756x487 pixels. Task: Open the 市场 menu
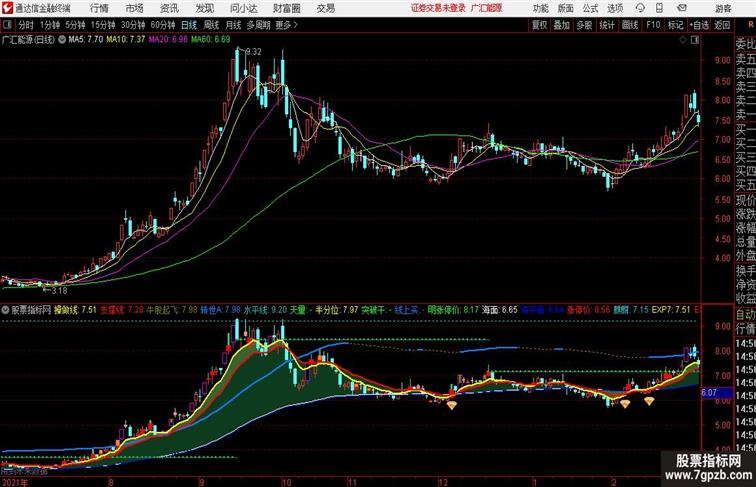click(134, 8)
